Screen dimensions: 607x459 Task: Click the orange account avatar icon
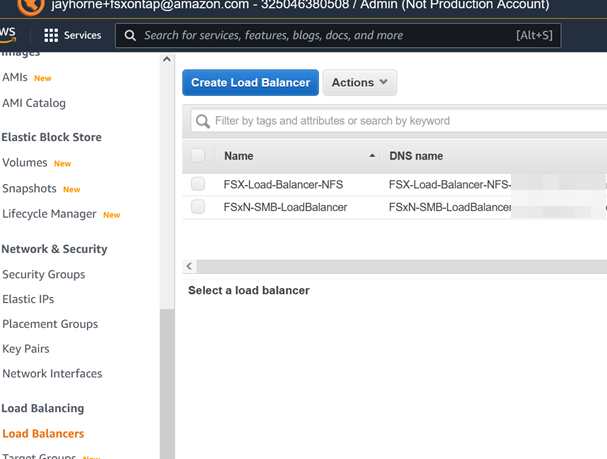pos(31,7)
